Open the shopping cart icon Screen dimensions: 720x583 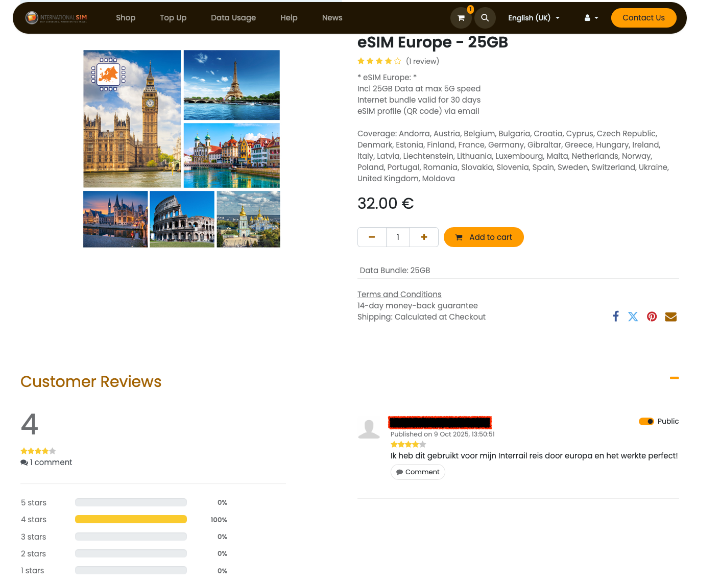tap(461, 18)
